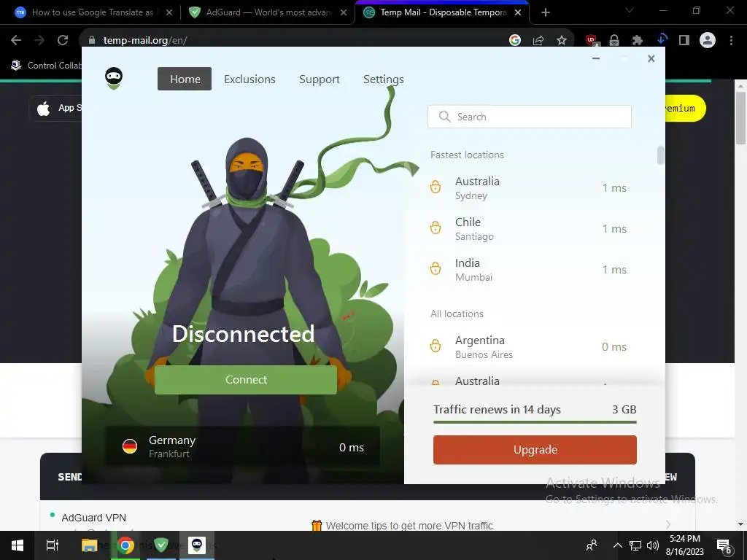Viewport: 747px width, 560px height.
Task: Go to the Settings tab
Action: tap(384, 79)
